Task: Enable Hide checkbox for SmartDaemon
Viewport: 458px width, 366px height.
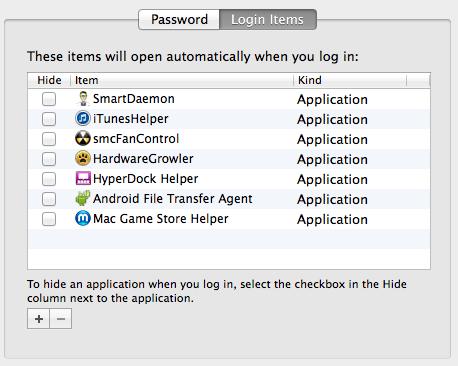Action: pos(49,99)
